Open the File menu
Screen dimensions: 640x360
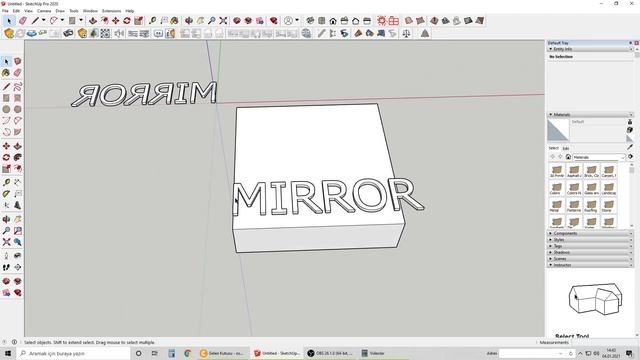5,11
